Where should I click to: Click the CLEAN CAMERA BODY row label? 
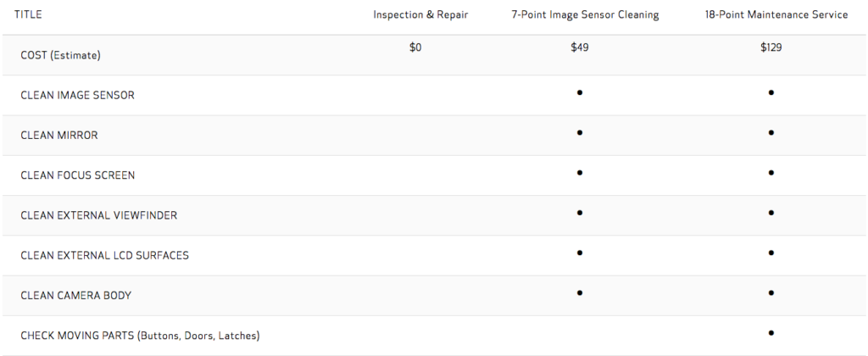pos(75,295)
